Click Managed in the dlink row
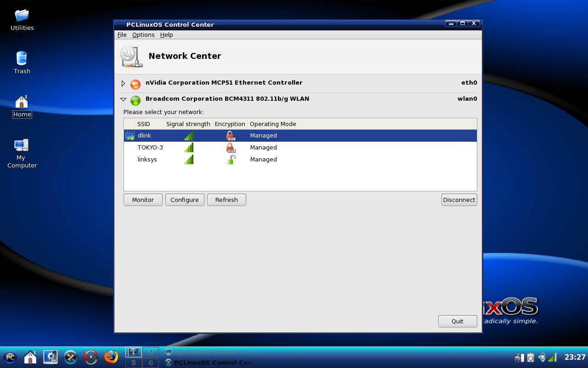This screenshot has height=368, width=588. coord(263,136)
